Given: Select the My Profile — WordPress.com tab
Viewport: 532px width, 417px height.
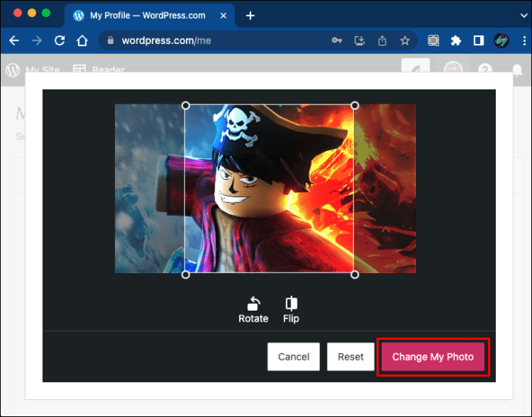Looking at the screenshot, I should [x=146, y=15].
